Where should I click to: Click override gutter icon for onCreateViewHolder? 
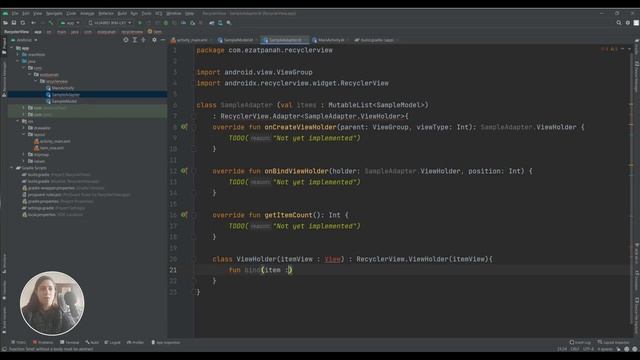click(x=184, y=127)
